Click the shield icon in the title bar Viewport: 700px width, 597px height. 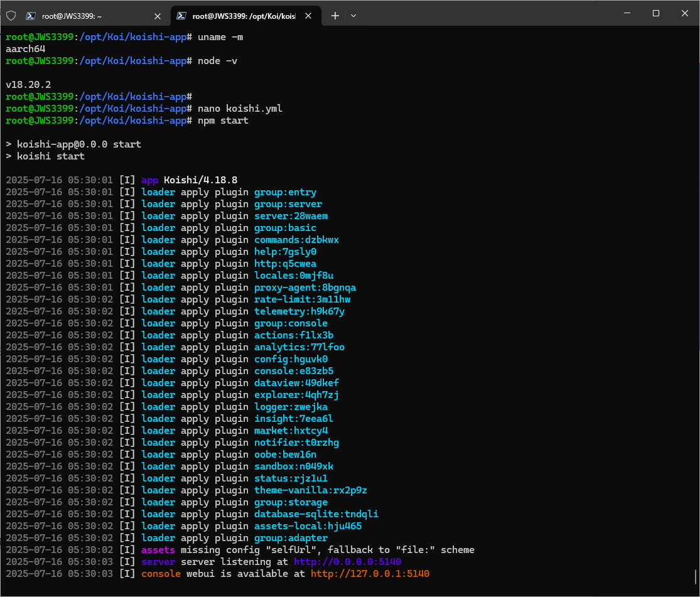(x=11, y=16)
